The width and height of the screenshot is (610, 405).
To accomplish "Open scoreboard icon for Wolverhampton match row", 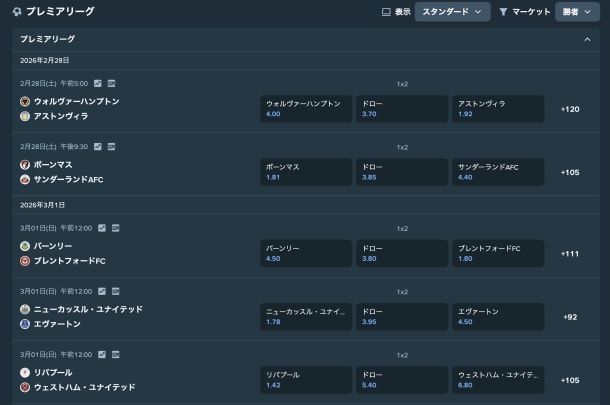I will 111,83.
